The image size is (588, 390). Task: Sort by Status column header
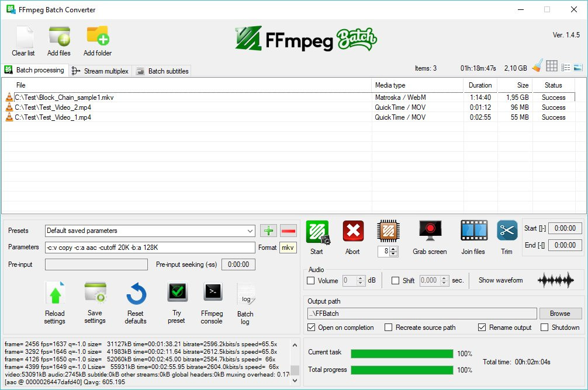click(554, 85)
